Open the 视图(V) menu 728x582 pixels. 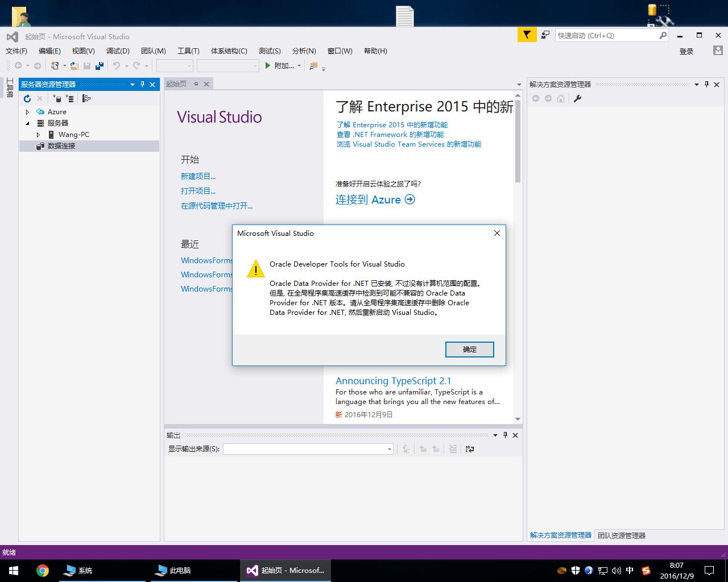83,51
